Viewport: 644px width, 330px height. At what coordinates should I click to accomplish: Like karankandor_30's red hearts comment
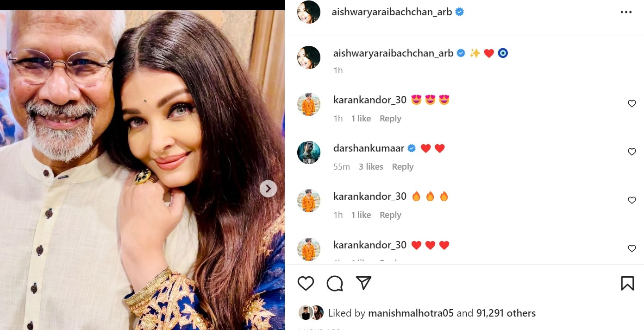point(631,248)
